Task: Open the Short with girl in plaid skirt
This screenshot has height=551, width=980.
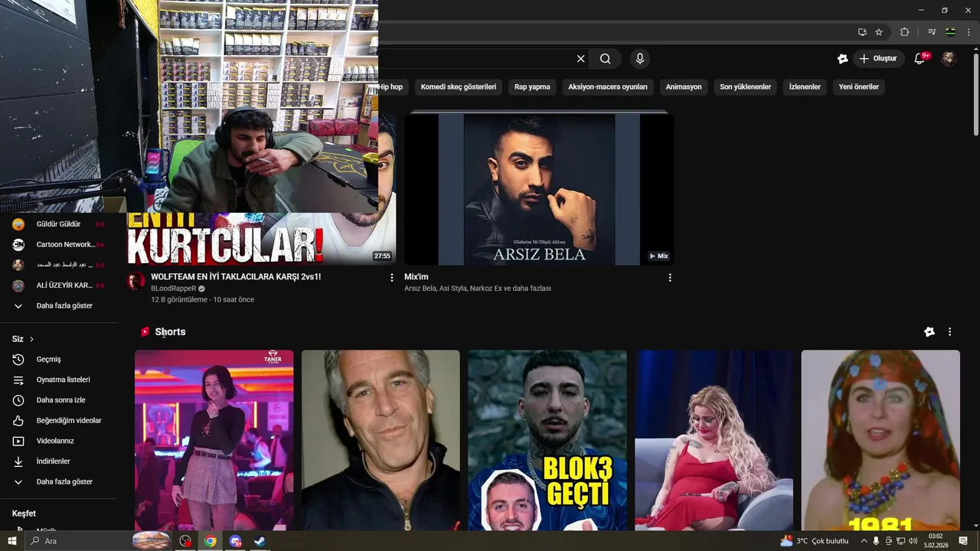Action: (214, 440)
